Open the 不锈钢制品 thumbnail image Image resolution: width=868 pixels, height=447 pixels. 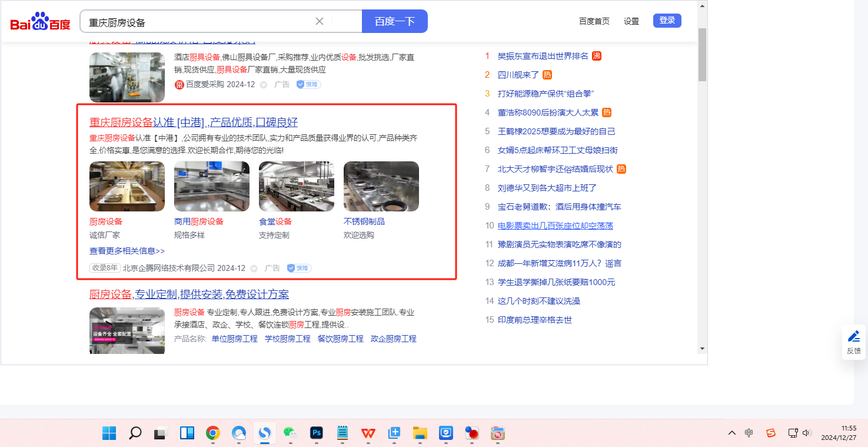(381, 186)
